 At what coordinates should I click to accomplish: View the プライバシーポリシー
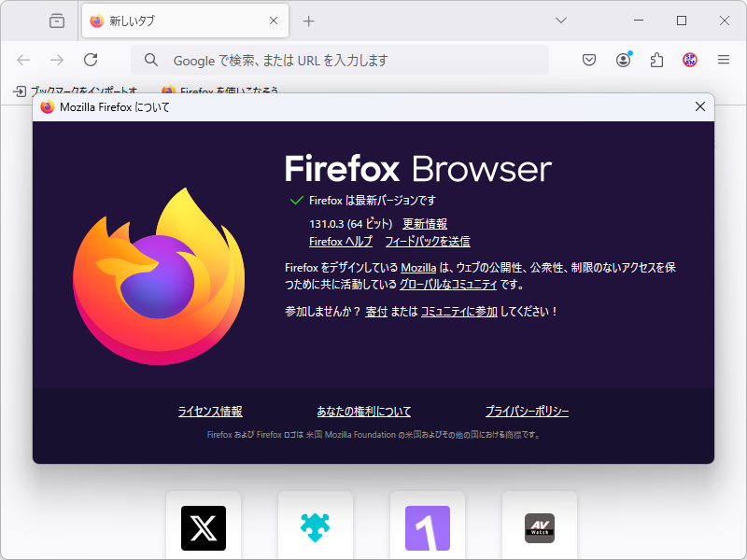(x=528, y=411)
